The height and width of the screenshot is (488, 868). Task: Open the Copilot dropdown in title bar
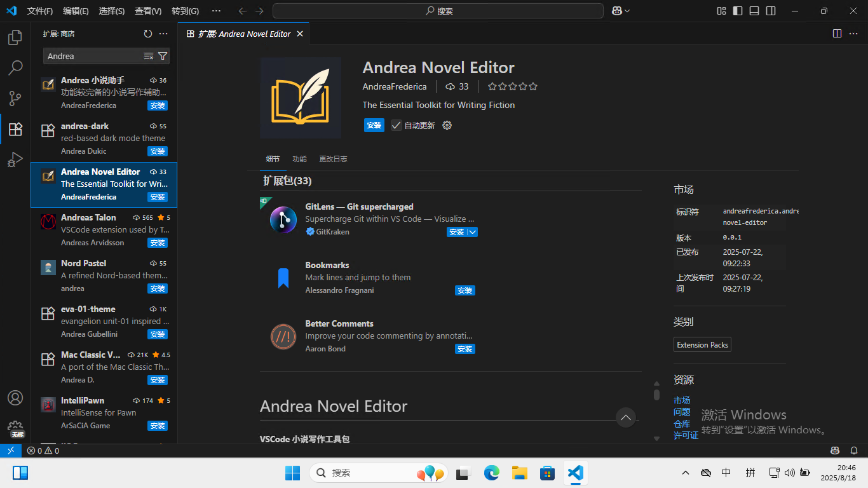click(621, 11)
